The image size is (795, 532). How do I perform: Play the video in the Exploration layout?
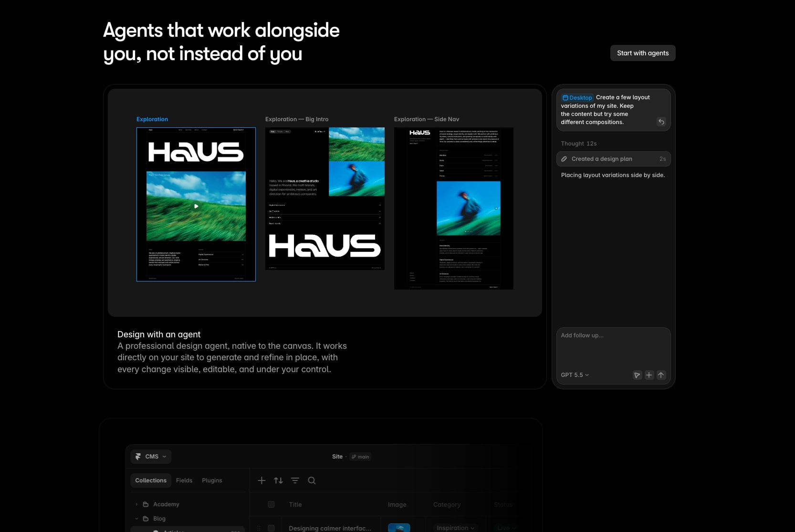[x=196, y=206]
